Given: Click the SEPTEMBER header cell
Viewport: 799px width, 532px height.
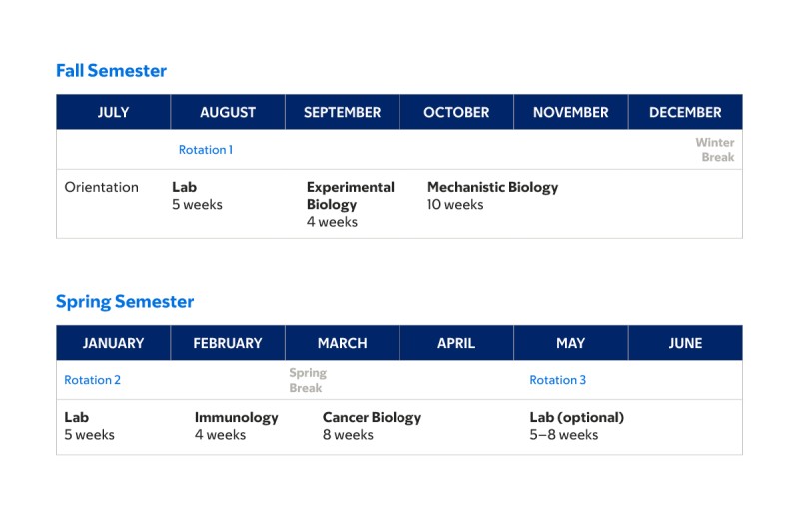Looking at the screenshot, I should (342, 112).
